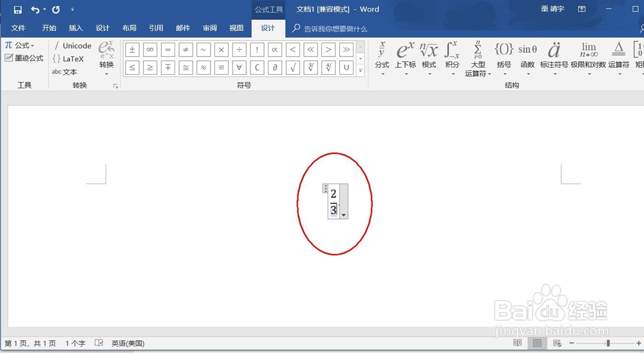
Task: Insert the factorial ! symbol
Action: tap(257, 50)
